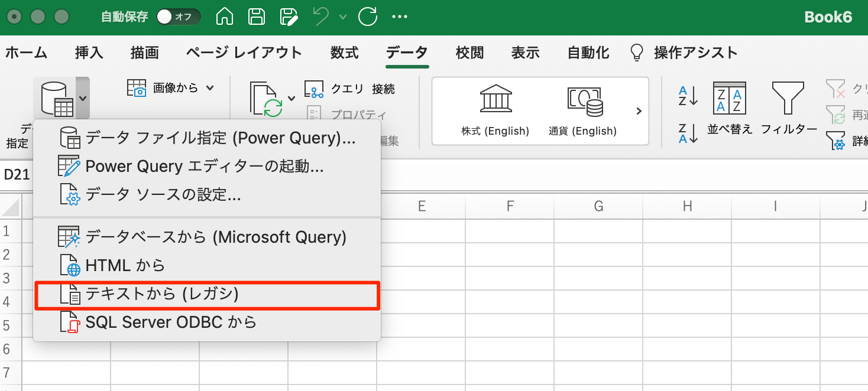The width and height of the screenshot is (868, 391).
Task: Open the 自動化 tab
Action: pos(588,53)
